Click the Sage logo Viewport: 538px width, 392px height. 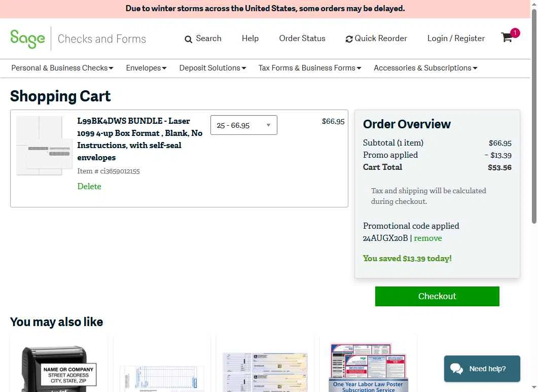pos(27,39)
